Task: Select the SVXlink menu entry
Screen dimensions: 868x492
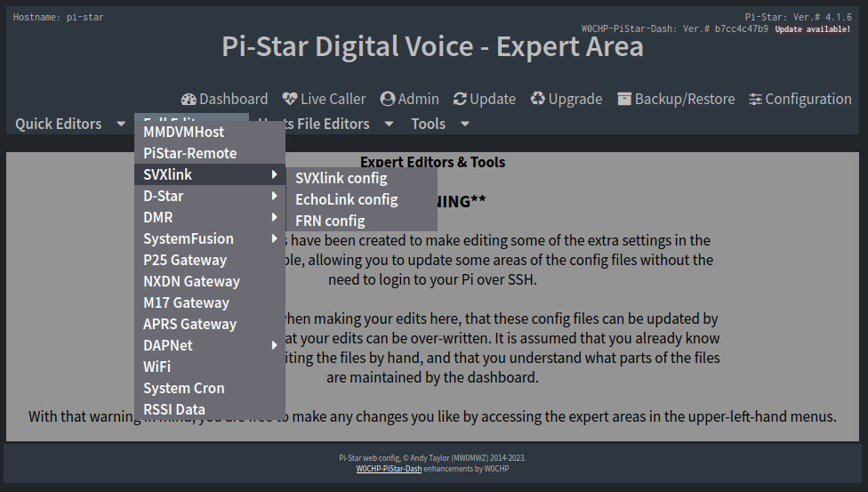Action: (x=210, y=174)
